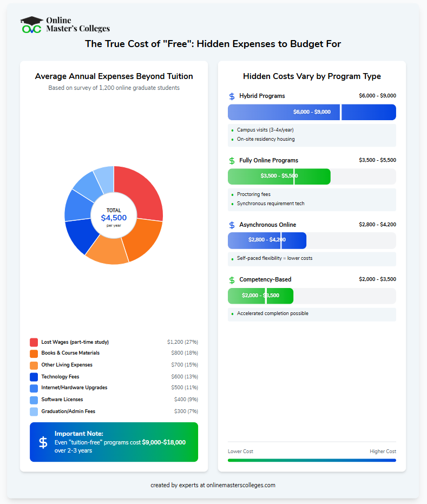Screen dimensions: 427x504
Task: Click the '$600 (13%)' value
Action: 185,377
